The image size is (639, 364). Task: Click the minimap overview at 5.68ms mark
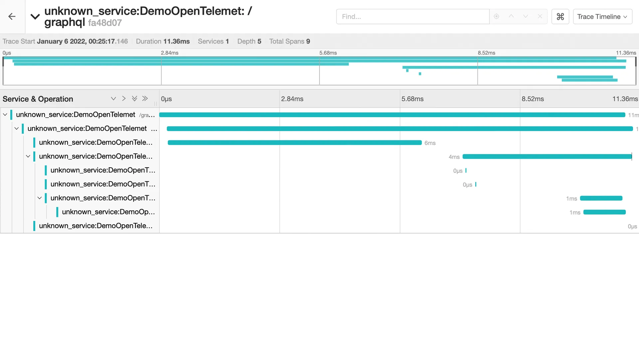(x=319, y=71)
